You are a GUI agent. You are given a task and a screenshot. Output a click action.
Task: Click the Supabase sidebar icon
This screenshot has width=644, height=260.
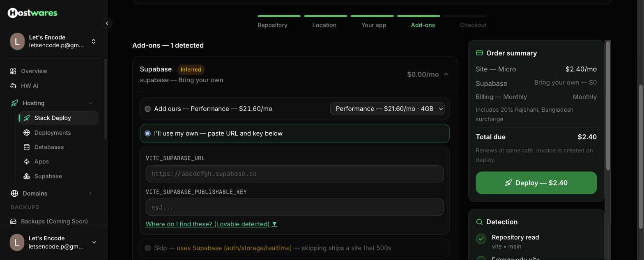(27, 176)
